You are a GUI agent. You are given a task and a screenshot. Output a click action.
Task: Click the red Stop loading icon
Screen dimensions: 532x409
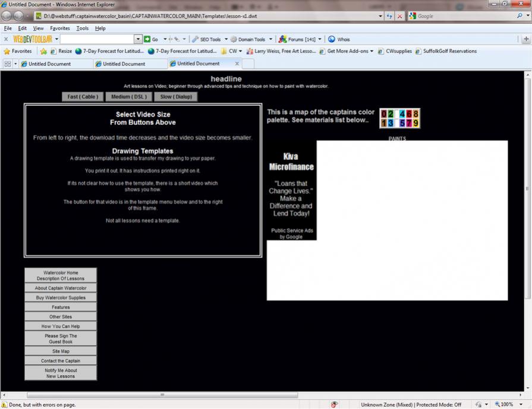tap(399, 16)
